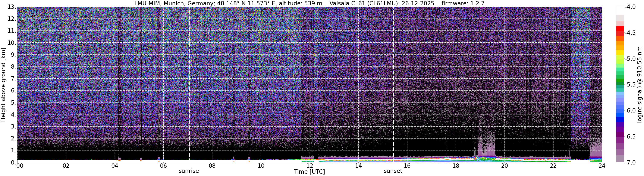Screen dimensions: 644x176
Task: Click the y-axis tick label '7.'
Action: click(x=13, y=79)
